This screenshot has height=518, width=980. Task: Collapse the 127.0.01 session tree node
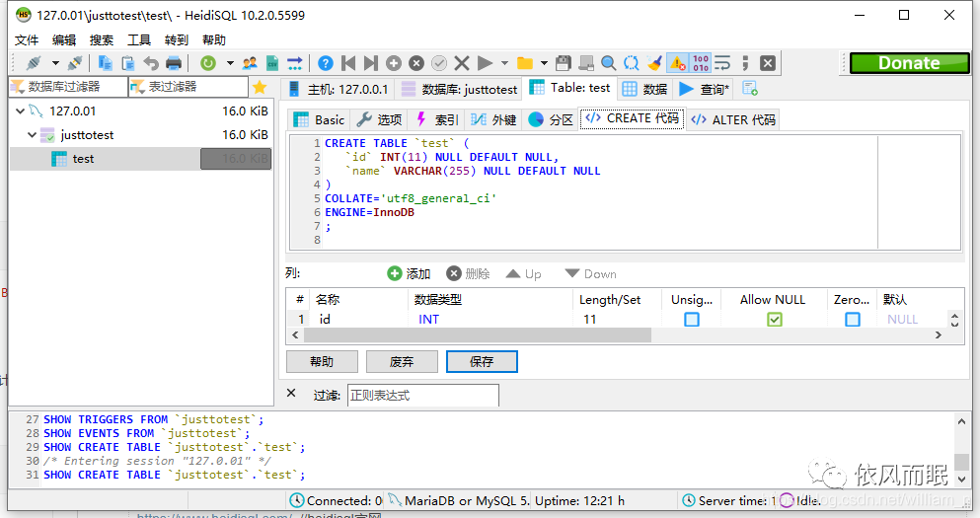pyautogui.click(x=20, y=111)
